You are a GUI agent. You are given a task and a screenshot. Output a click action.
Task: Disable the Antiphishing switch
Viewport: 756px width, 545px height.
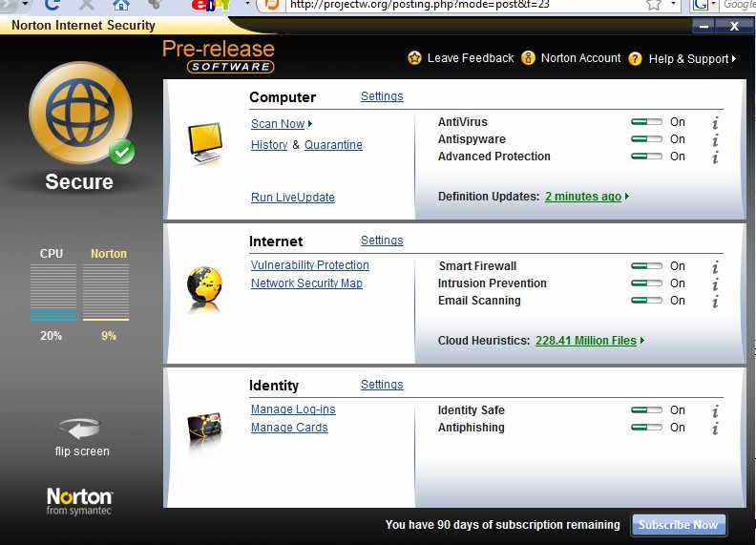[646, 428]
